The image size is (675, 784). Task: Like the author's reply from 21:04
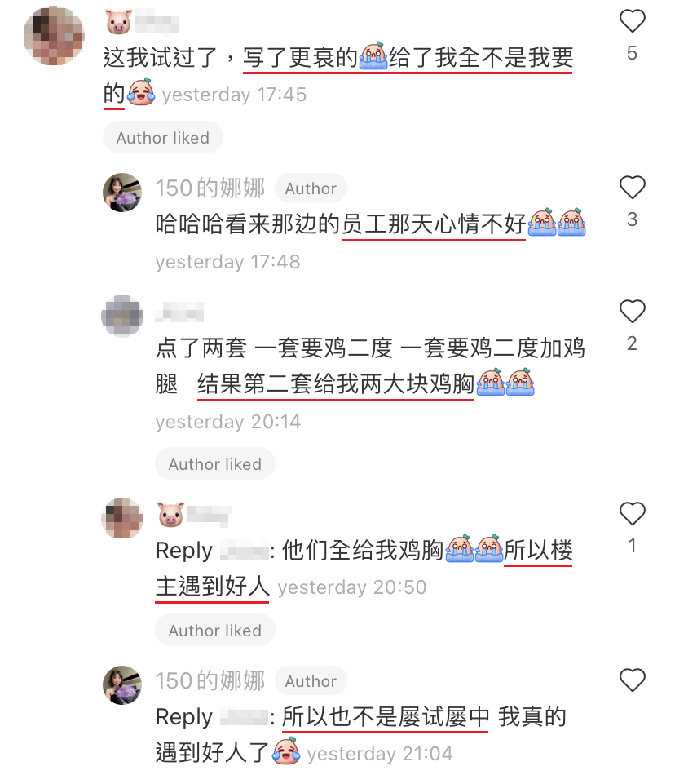pyautogui.click(x=632, y=680)
